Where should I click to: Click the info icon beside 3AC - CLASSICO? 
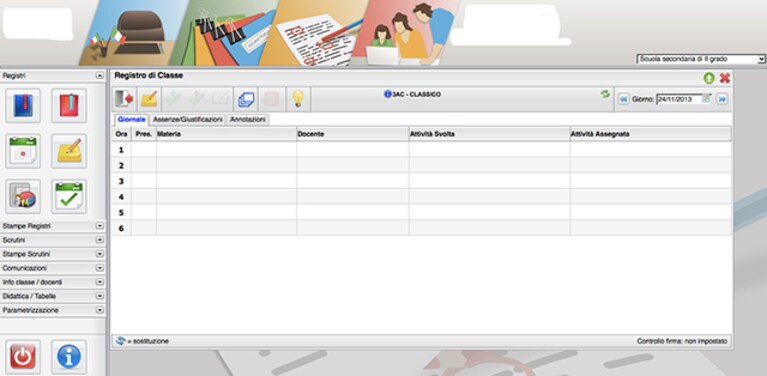tap(388, 94)
